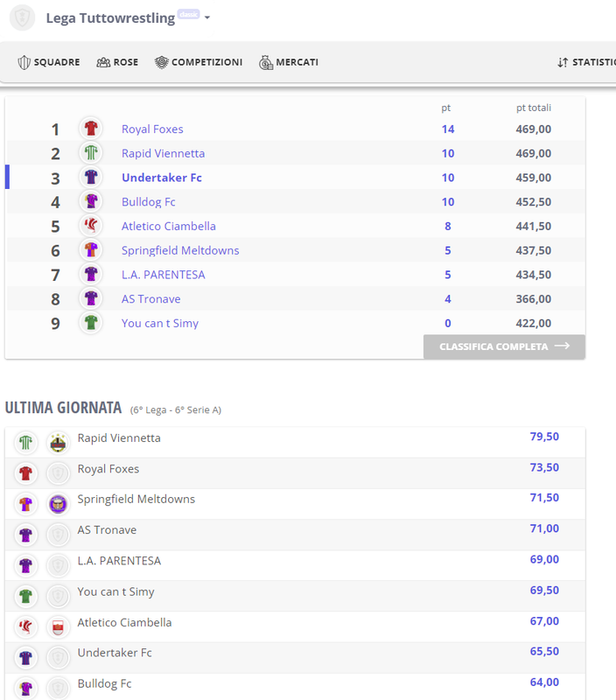Click the Bulldog Fc jersey in standings
Screen dimensions: 616x700
[x=91, y=201]
